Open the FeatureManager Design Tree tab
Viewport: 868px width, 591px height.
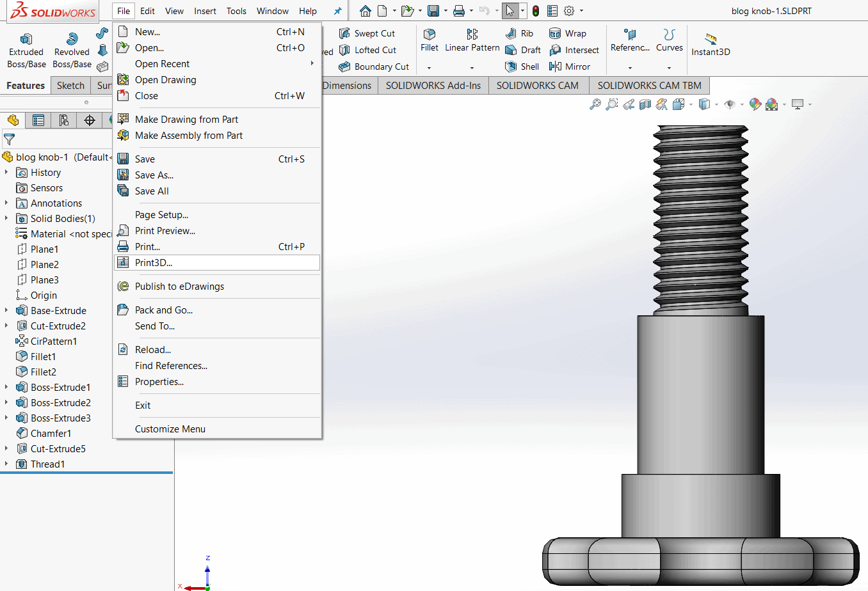tap(13, 120)
